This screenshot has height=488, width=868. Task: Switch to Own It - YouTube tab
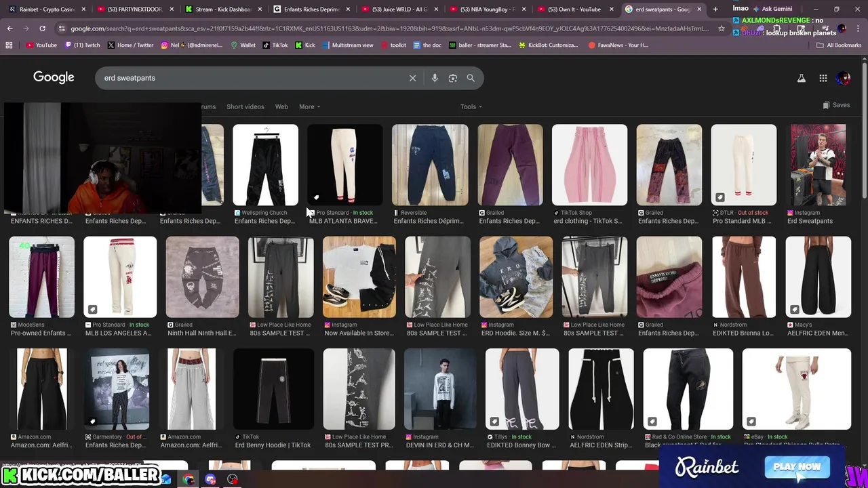pos(575,9)
